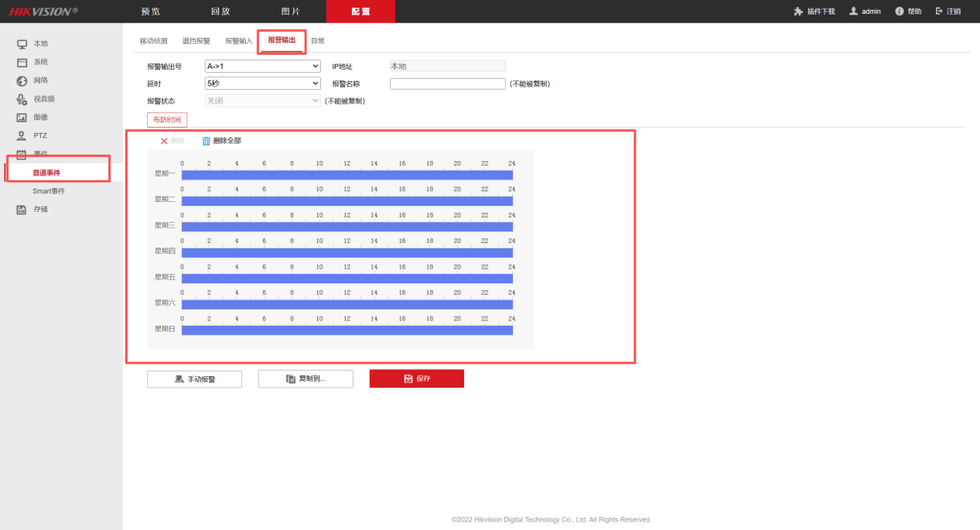The width and height of the screenshot is (980, 530).
Task: Open the 延时 5秒 dropdown
Action: click(262, 84)
